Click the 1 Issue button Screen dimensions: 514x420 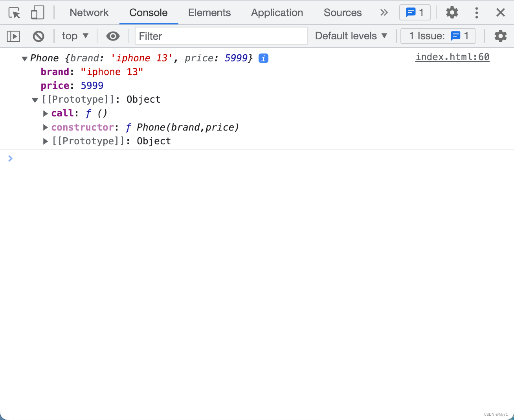point(438,36)
